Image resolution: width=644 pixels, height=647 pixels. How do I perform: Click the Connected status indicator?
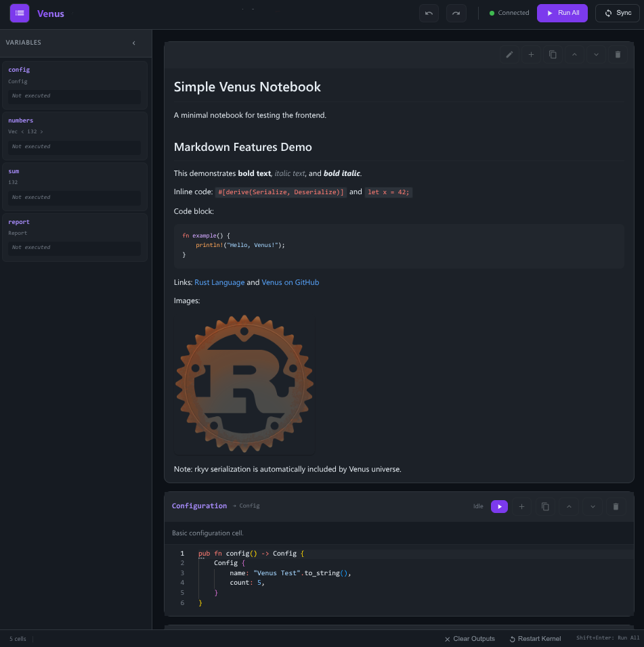(509, 13)
